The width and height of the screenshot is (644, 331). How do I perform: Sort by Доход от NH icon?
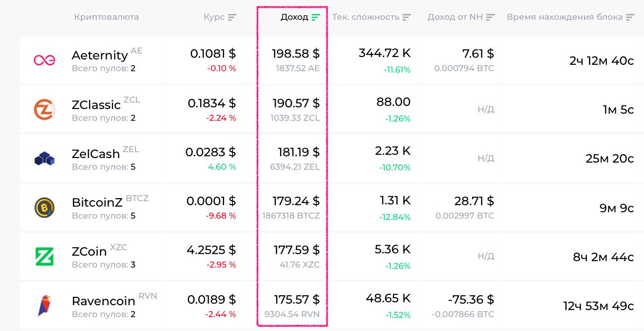(x=490, y=17)
